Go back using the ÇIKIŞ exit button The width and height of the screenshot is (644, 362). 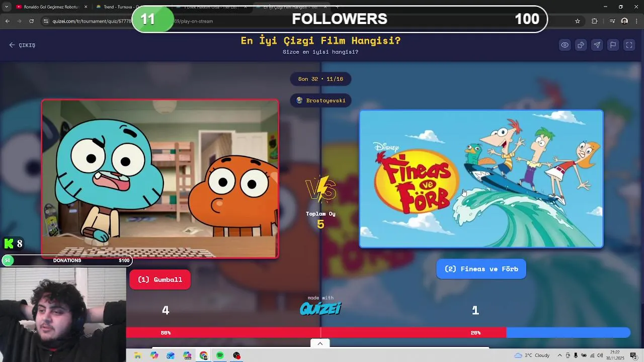(22, 45)
